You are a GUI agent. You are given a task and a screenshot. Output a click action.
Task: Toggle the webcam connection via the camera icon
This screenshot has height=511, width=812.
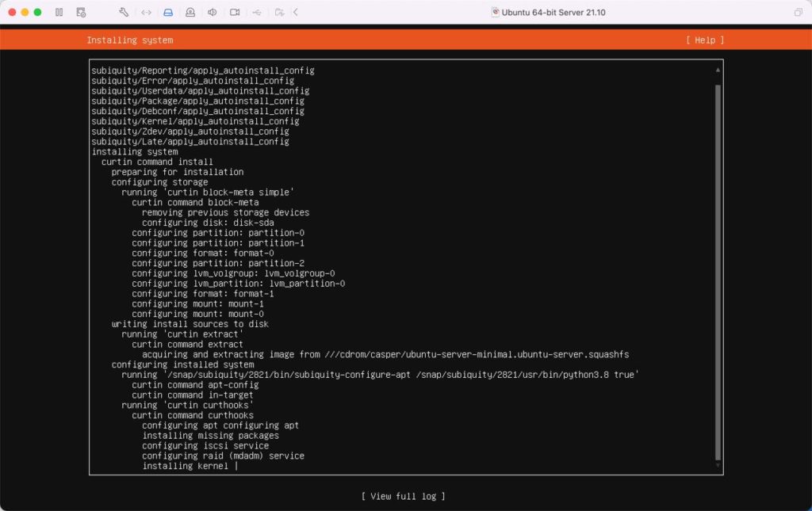point(190,12)
